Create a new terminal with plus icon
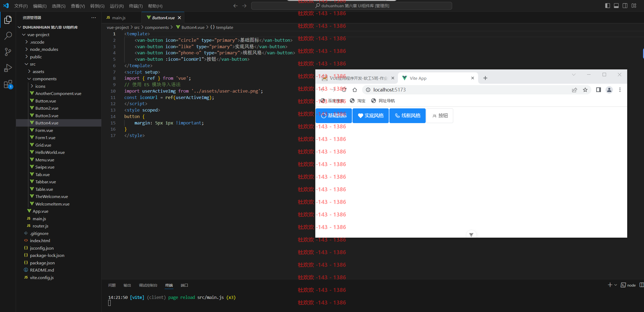644x312 pixels. pyautogui.click(x=610, y=285)
